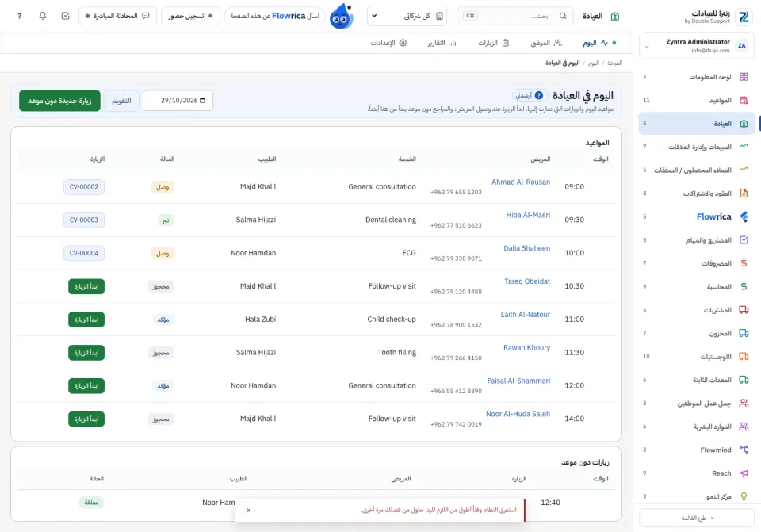Select clinic module in sidebar
The width and height of the screenshot is (761, 532).
[697, 124]
